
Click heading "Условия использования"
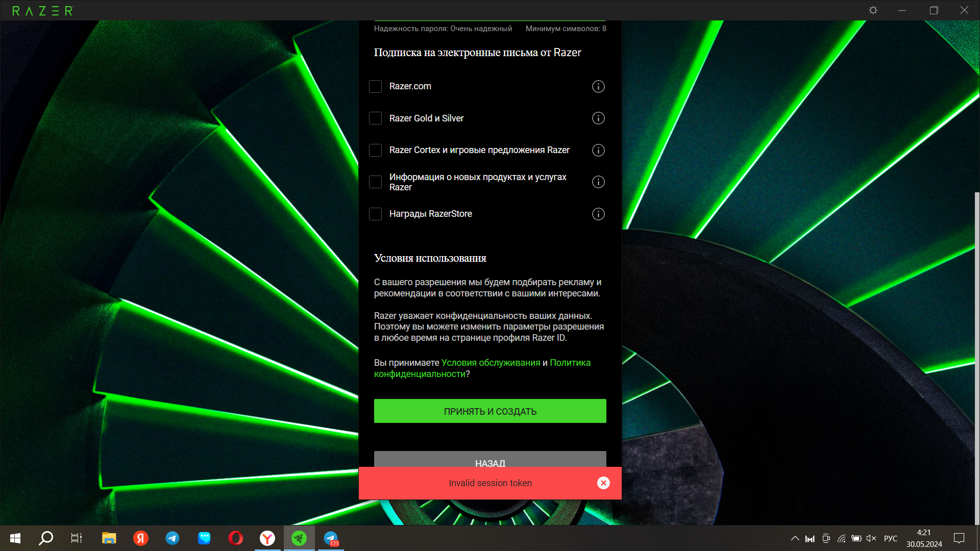pos(430,258)
